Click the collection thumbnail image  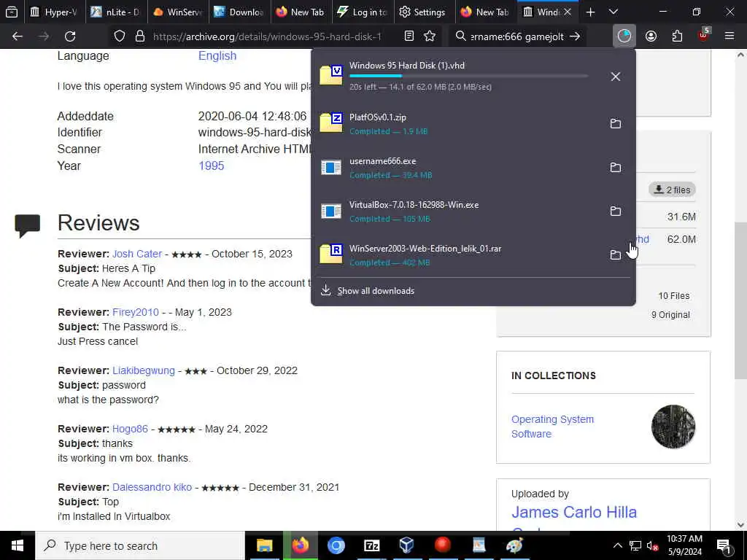tap(673, 427)
